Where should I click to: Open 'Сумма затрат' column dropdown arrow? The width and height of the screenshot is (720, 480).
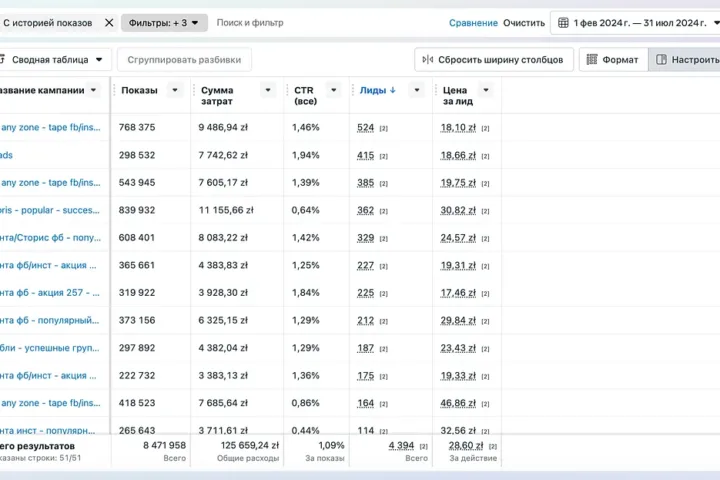[268, 90]
